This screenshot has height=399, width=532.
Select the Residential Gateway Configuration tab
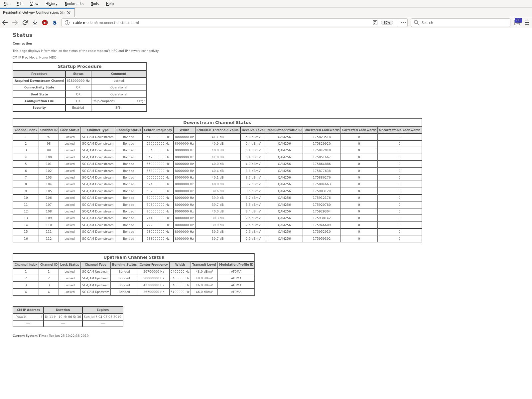tap(33, 13)
